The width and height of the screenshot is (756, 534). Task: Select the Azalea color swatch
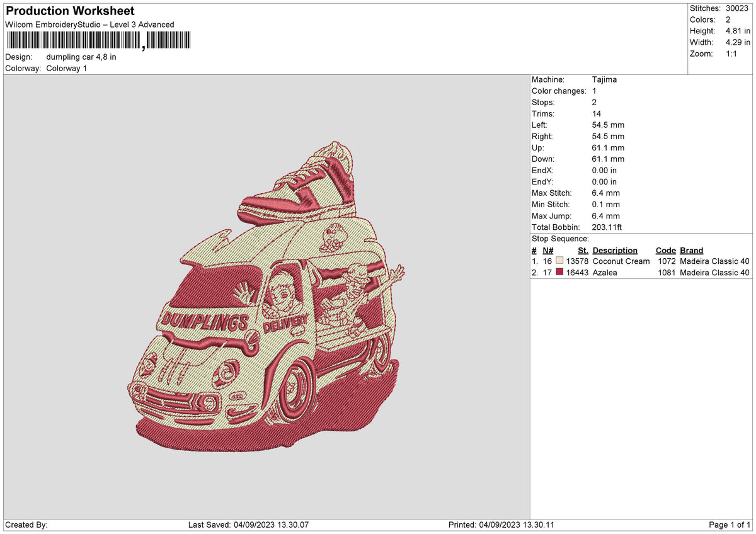click(559, 273)
